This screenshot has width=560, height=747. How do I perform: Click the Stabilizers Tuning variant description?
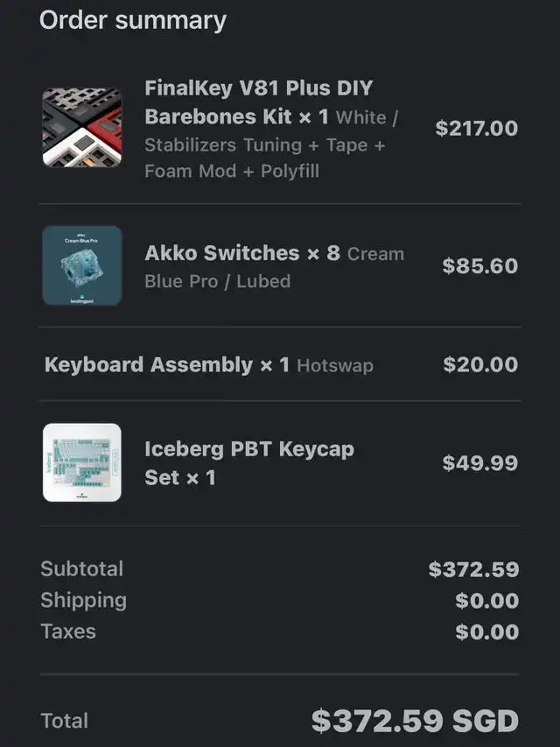point(264,145)
